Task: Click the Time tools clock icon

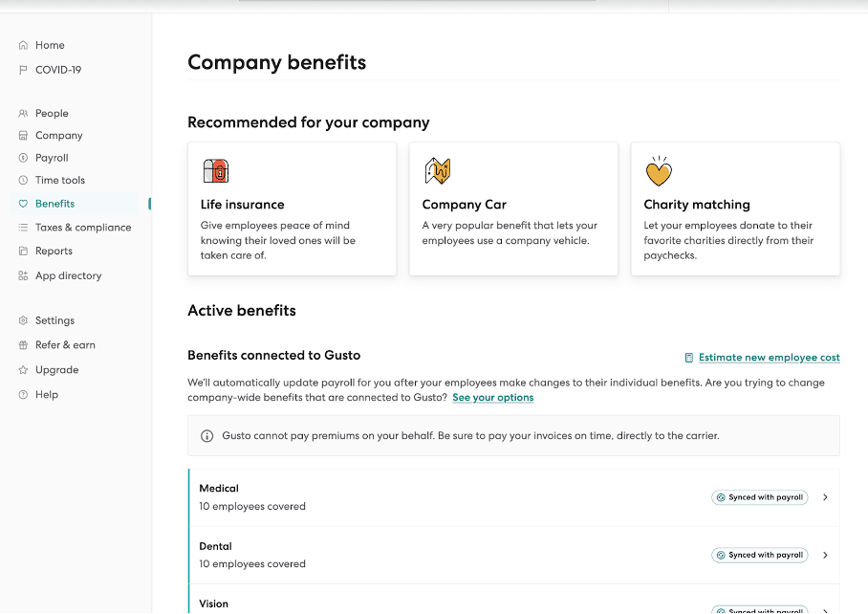Action: pyautogui.click(x=22, y=180)
